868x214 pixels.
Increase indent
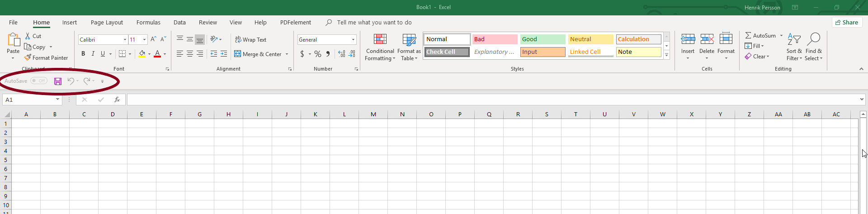coord(224,54)
